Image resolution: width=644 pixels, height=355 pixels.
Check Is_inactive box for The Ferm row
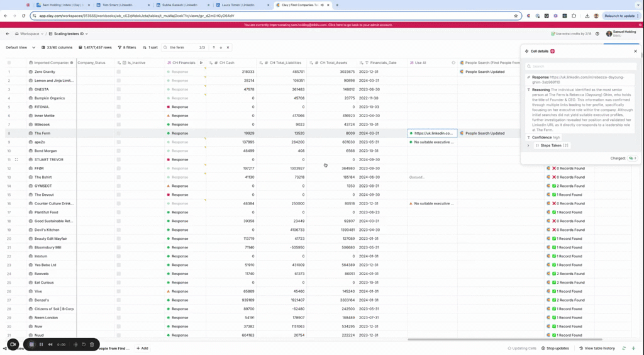coord(118,133)
